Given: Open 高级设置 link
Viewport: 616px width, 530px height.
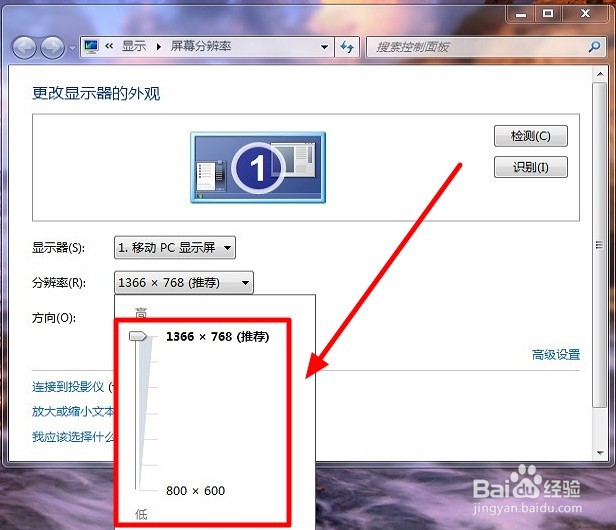Looking at the screenshot, I should point(556,355).
